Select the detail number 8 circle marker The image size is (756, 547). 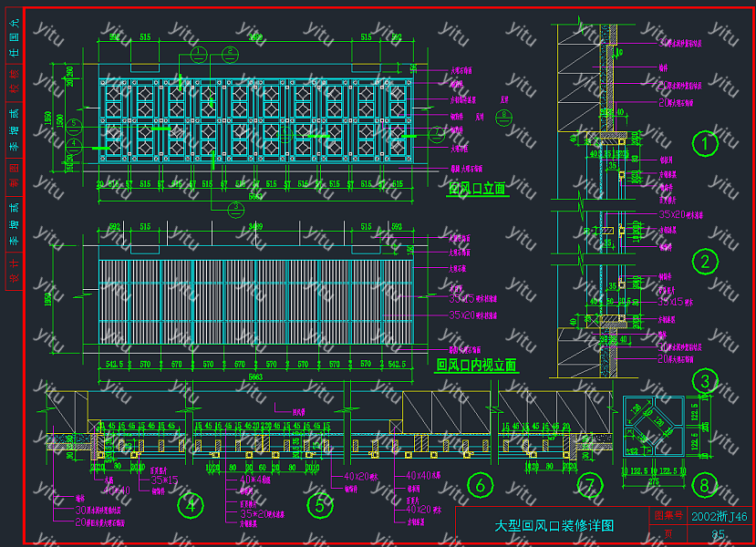pyautogui.click(x=704, y=485)
